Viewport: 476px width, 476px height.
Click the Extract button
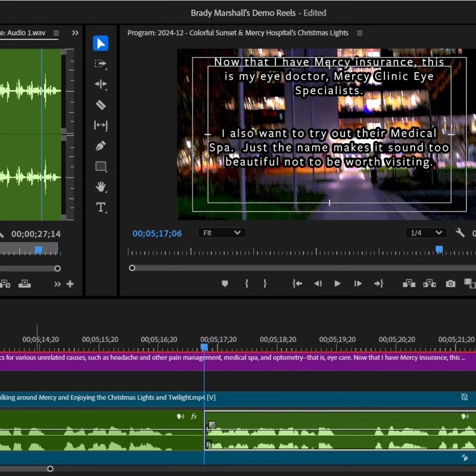[x=430, y=284]
